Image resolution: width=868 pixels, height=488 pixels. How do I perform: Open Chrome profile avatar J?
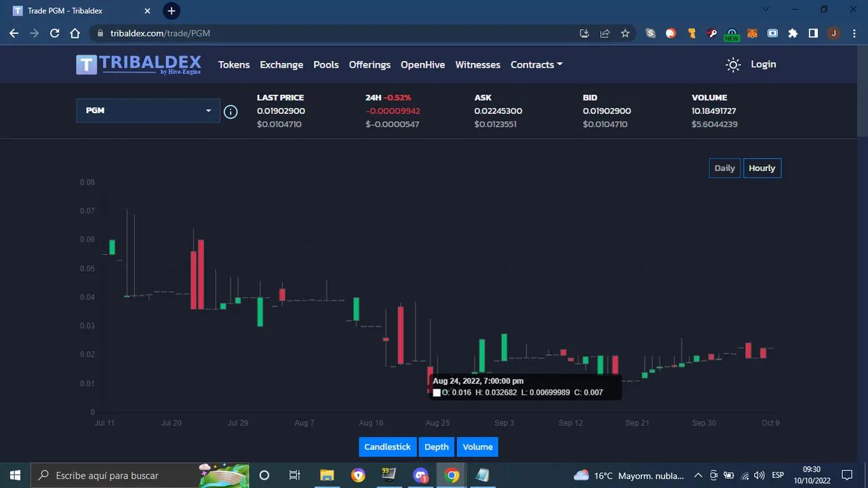pos(833,33)
